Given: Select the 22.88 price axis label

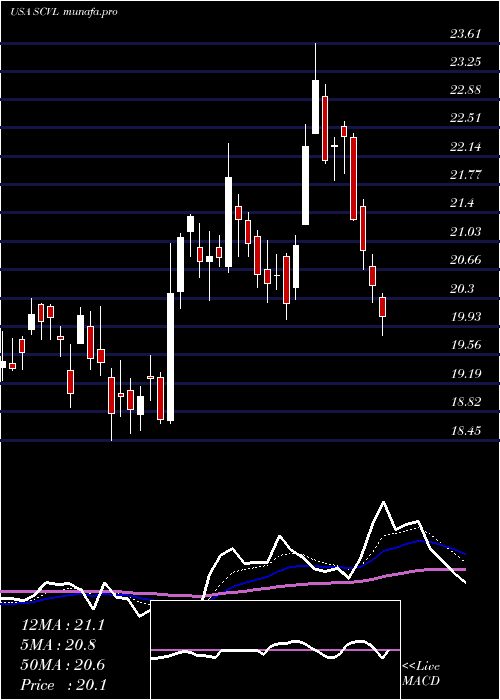Looking at the screenshot, I should (466, 90).
